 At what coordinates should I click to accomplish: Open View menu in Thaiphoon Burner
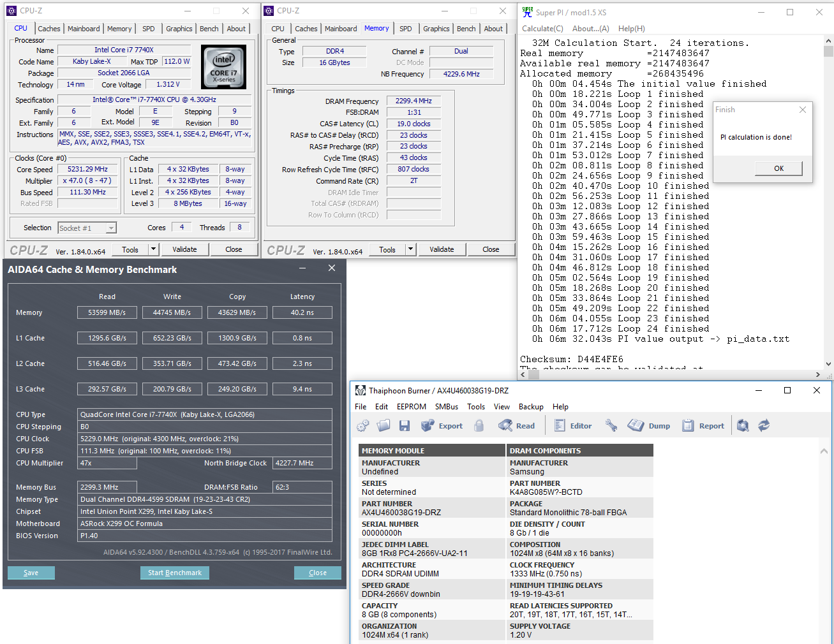point(502,407)
